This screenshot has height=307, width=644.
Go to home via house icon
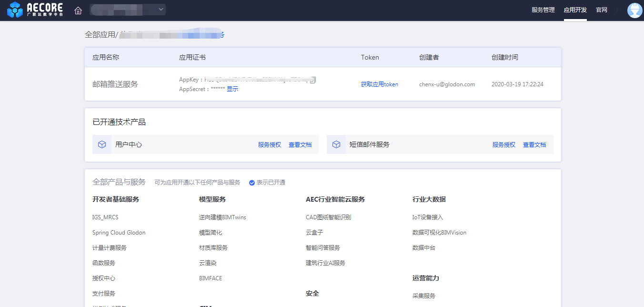(x=78, y=10)
